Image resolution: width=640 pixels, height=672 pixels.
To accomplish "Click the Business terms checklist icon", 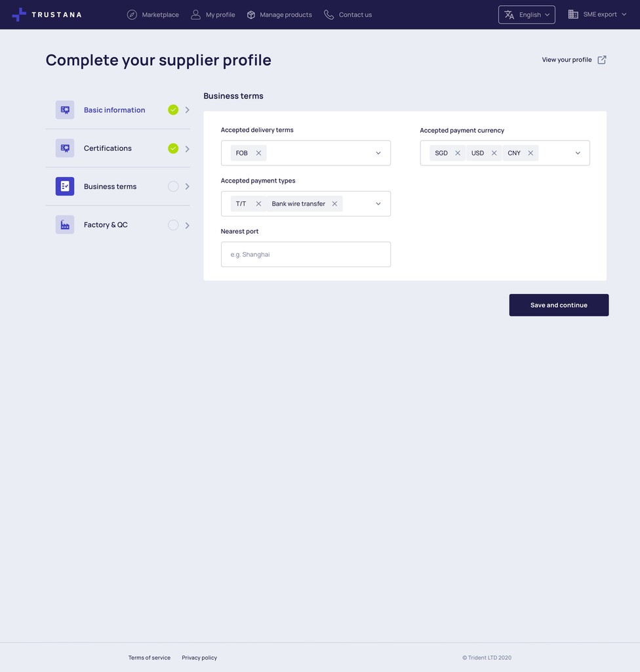I will coord(65,186).
